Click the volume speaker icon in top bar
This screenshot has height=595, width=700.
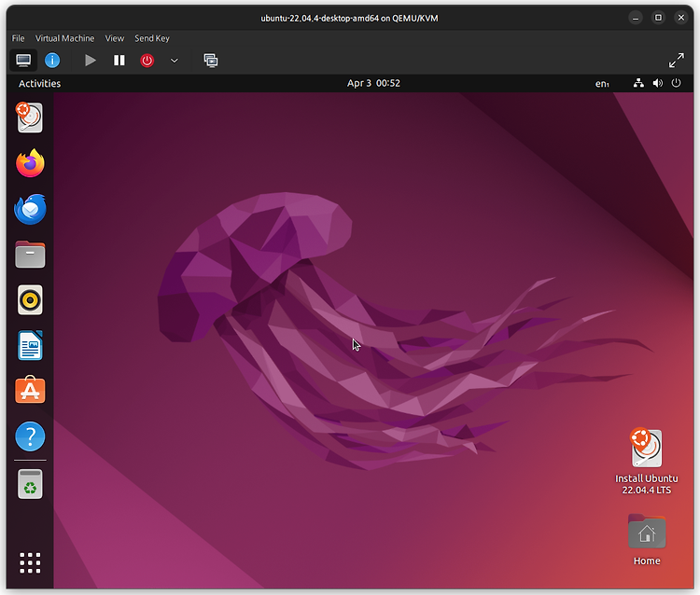tap(658, 83)
